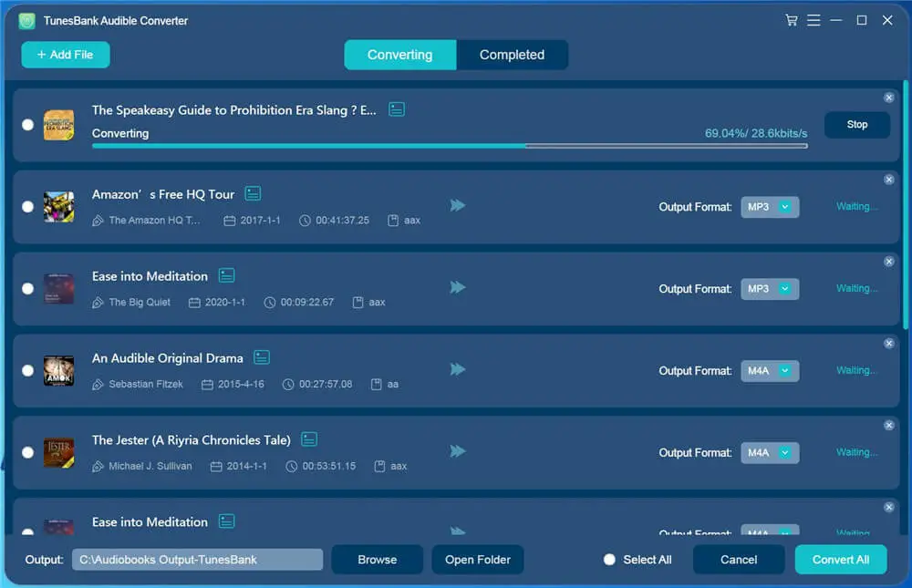Show info icon for An Audible Original Drama
912x588 pixels.
pyautogui.click(x=262, y=357)
